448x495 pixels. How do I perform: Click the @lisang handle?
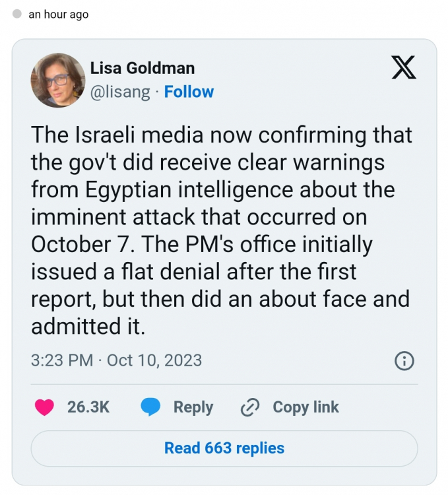click(x=119, y=92)
